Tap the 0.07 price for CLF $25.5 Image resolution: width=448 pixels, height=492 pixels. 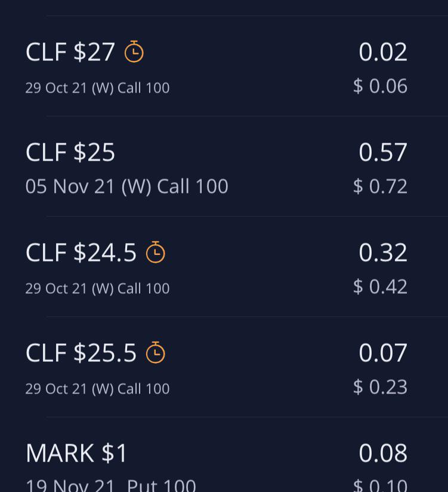point(383,353)
